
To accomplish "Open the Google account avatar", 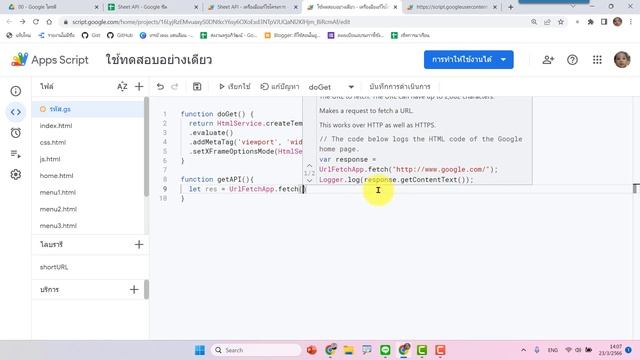I will [622, 60].
